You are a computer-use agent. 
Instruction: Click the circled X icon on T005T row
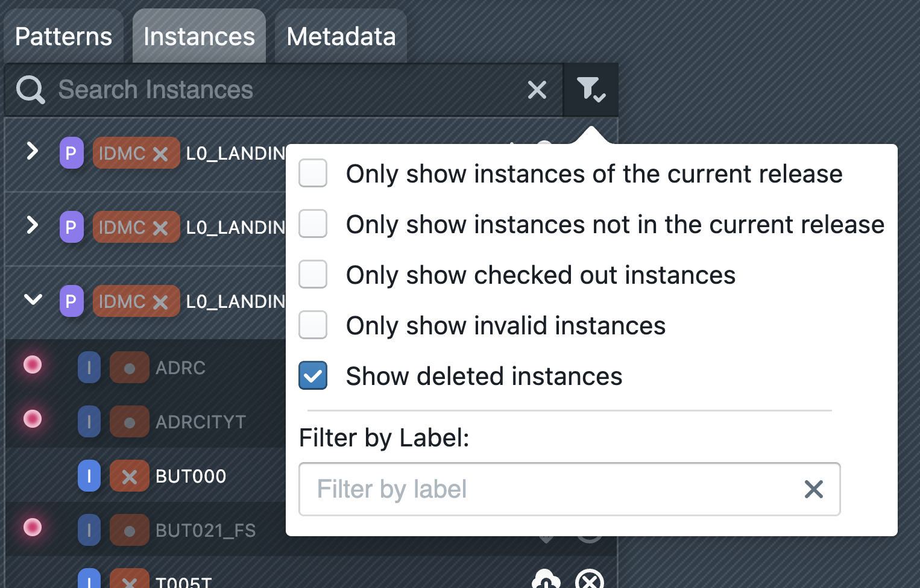(x=589, y=580)
